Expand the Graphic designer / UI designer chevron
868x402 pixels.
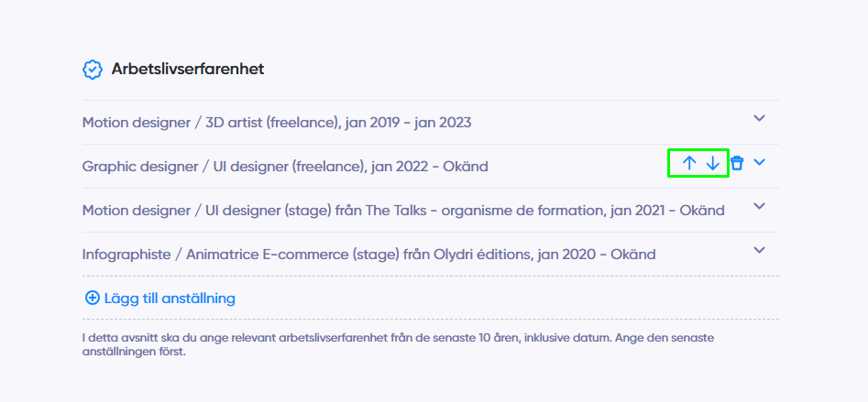pyautogui.click(x=760, y=162)
